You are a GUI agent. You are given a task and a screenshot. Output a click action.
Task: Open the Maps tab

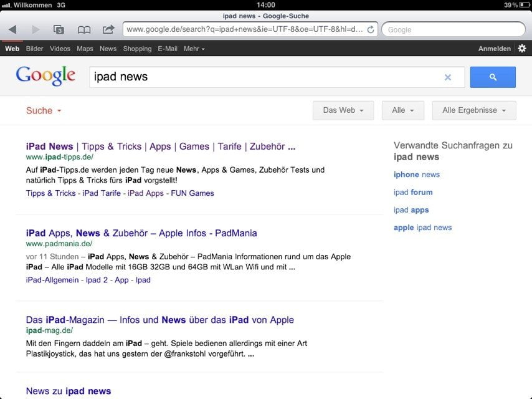click(x=85, y=49)
